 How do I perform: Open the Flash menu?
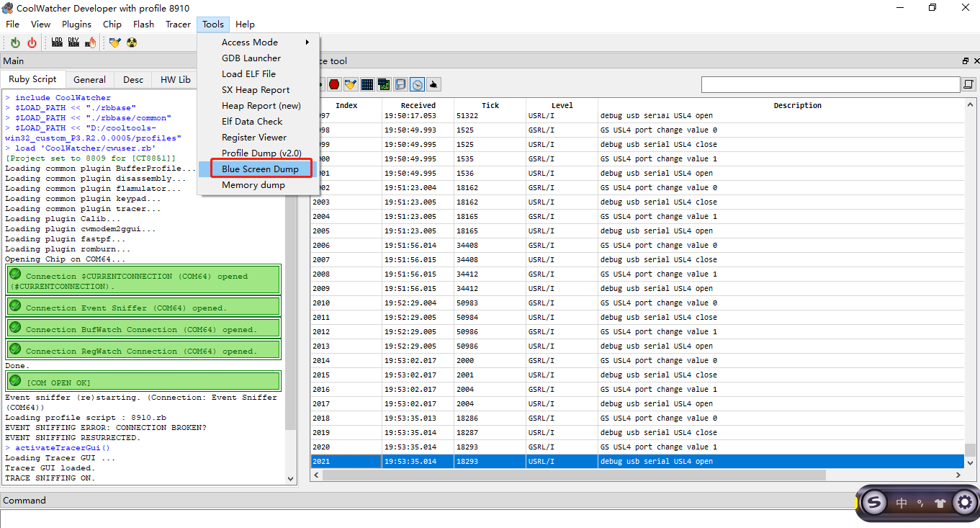144,24
